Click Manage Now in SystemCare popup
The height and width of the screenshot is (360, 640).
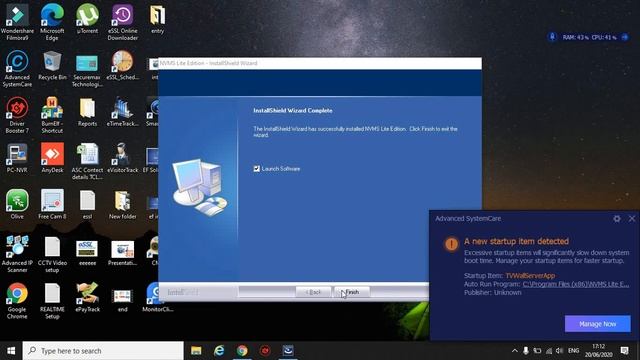(598, 324)
